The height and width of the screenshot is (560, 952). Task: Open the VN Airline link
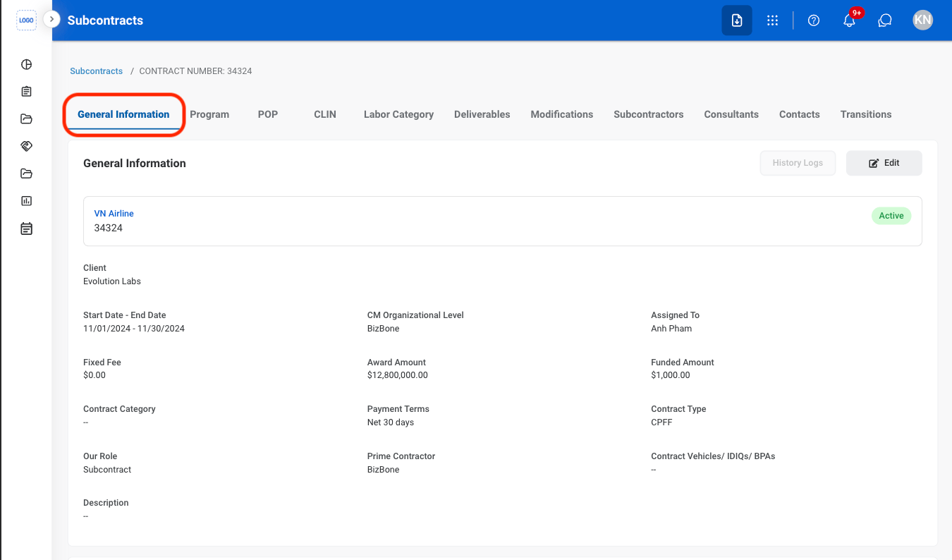click(114, 214)
